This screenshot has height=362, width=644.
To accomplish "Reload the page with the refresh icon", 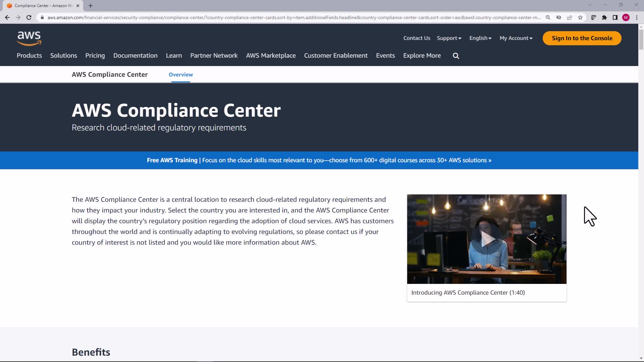I will (29, 17).
